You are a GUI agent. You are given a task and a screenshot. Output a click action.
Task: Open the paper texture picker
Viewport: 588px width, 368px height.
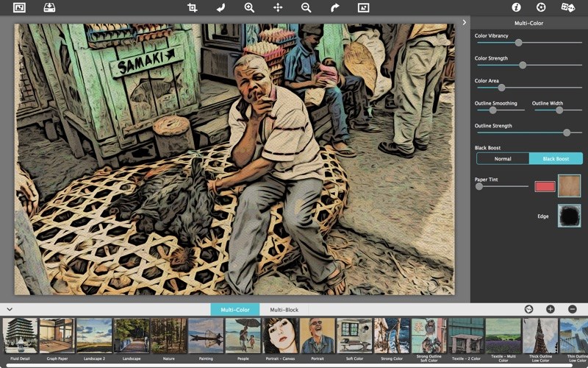tap(569, 186)
